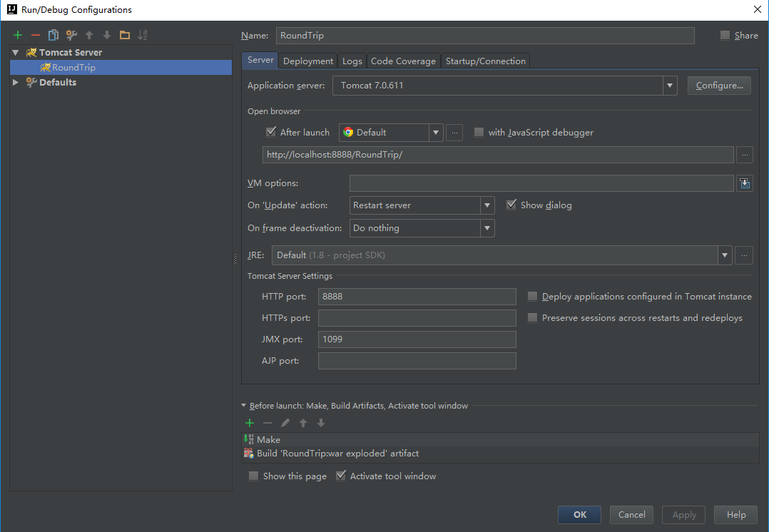Enable Deploy applications configured in Tomcat instance
Image resolution: width=769 pixels, height=532 pixels.
pyautogui.click(x=533, y=297)
